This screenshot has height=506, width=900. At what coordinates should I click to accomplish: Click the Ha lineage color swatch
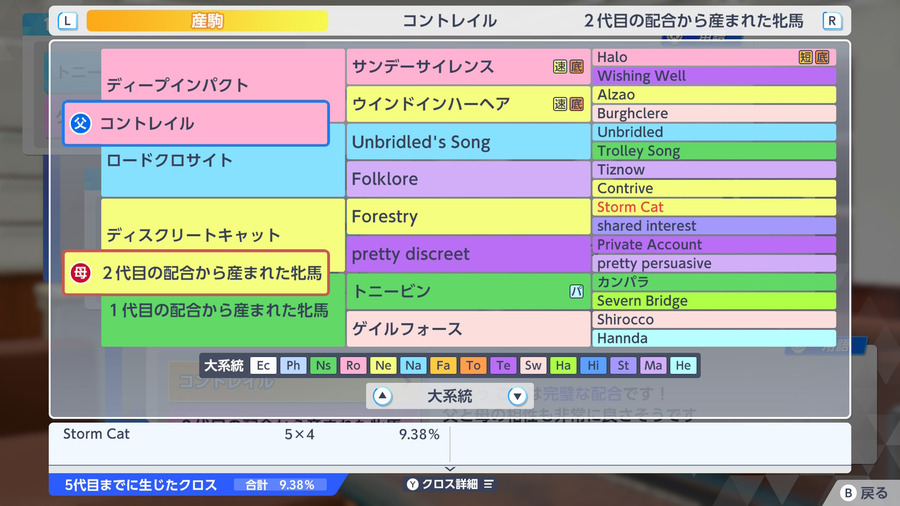point(563,365)
